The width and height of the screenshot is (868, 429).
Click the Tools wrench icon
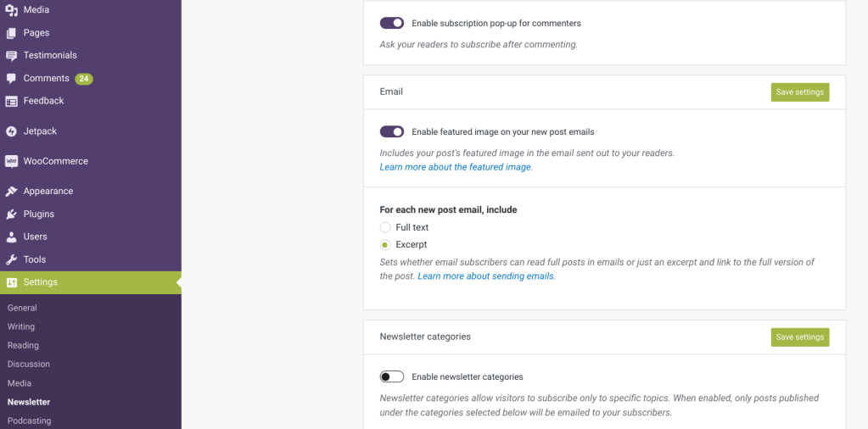(x=11, y=259)
